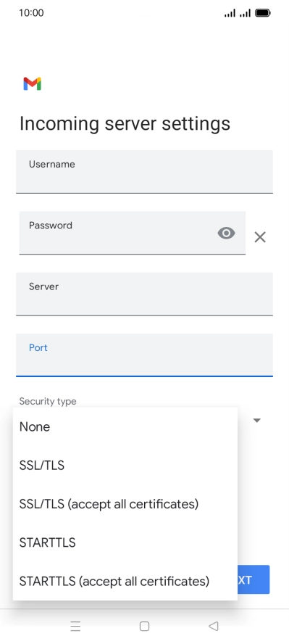Clear password with the X icon
Viewport: 289px width, 644px height.
(260, 237)
